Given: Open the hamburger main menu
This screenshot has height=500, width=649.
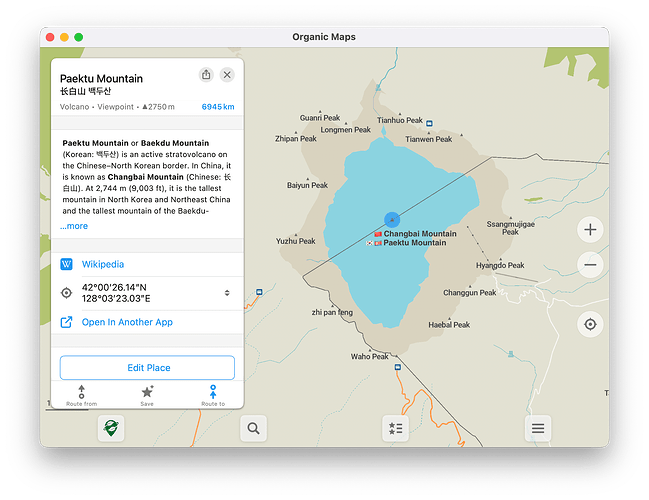Looking at the screenshot, I should point(538,428).
